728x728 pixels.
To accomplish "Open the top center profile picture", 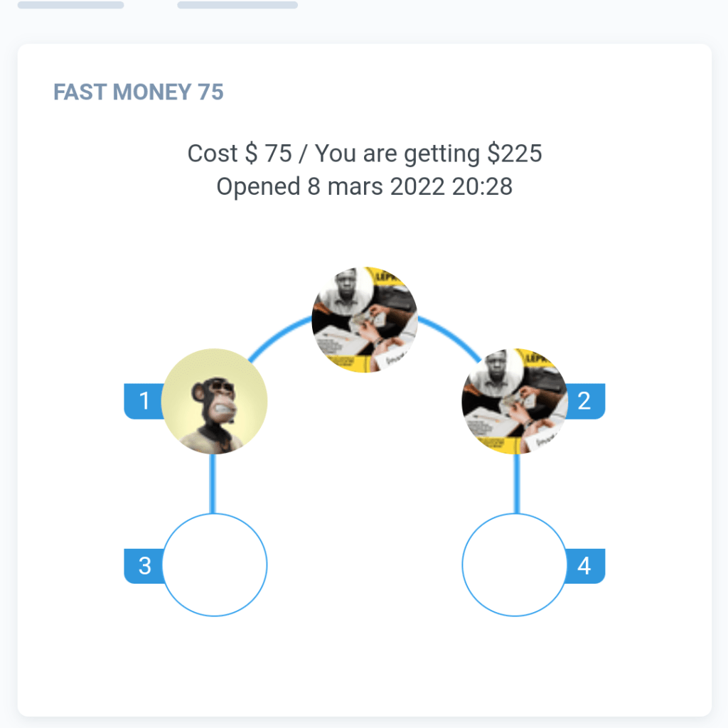I will pyautogui.click(x=364, y=319).
